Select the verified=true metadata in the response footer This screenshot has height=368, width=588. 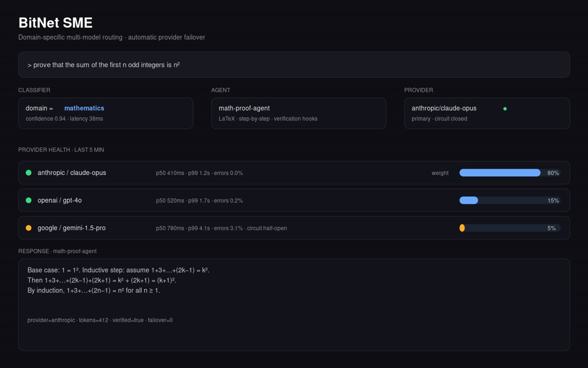coord(129,320)
